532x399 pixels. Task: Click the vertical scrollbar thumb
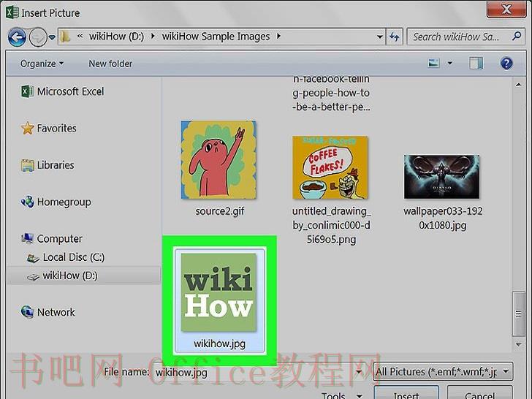[518, 313]
